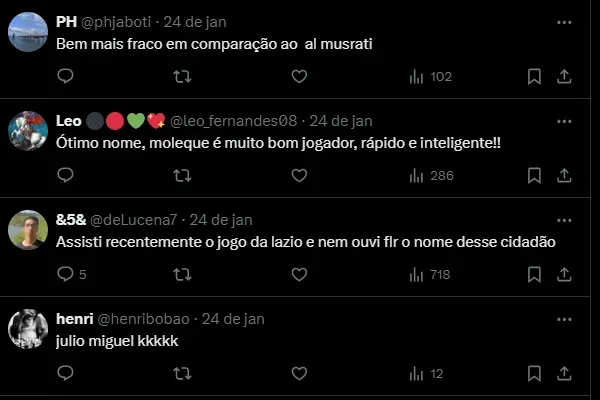This screenshot has height=400, width=600.
Task: Share the &5& tweet about lazio
Action: pyautogui.click(x=564, y=273)
